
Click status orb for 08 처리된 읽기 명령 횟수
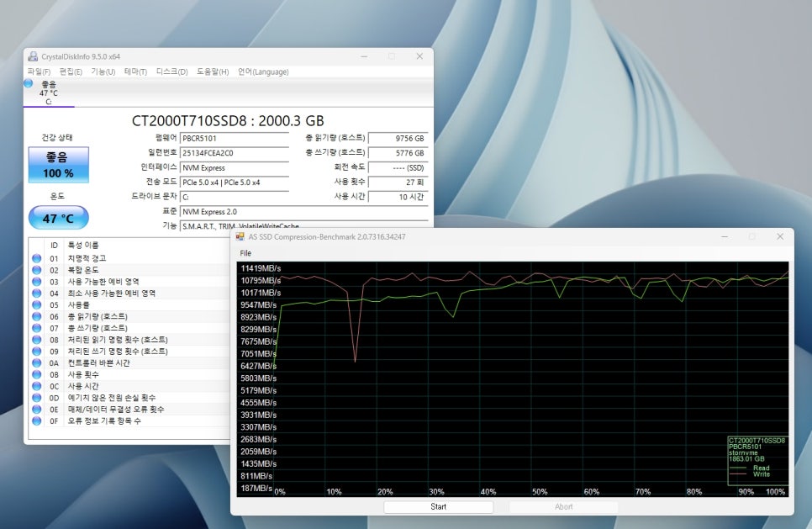click(37, 340)
